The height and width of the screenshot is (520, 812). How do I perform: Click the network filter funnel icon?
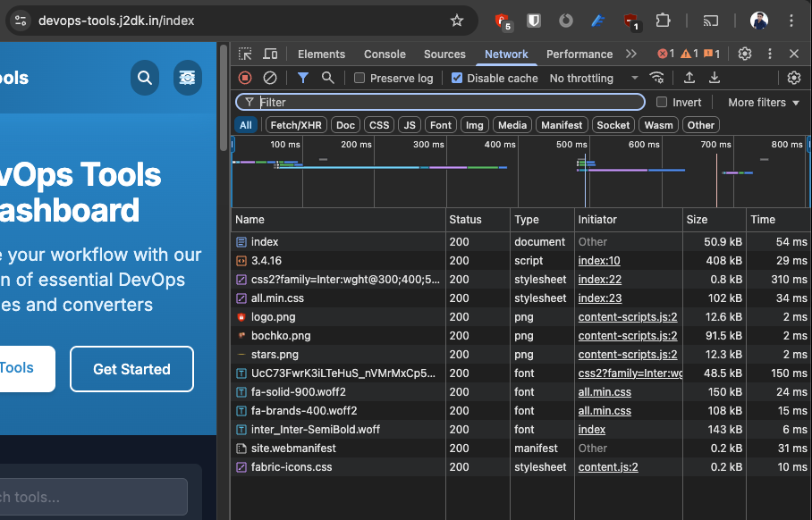(303, 79)
